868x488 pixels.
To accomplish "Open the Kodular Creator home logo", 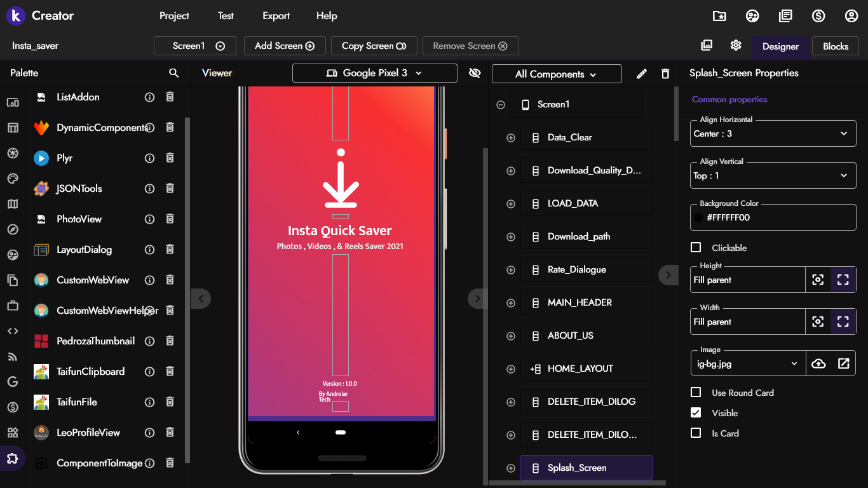I will [16, 15].
